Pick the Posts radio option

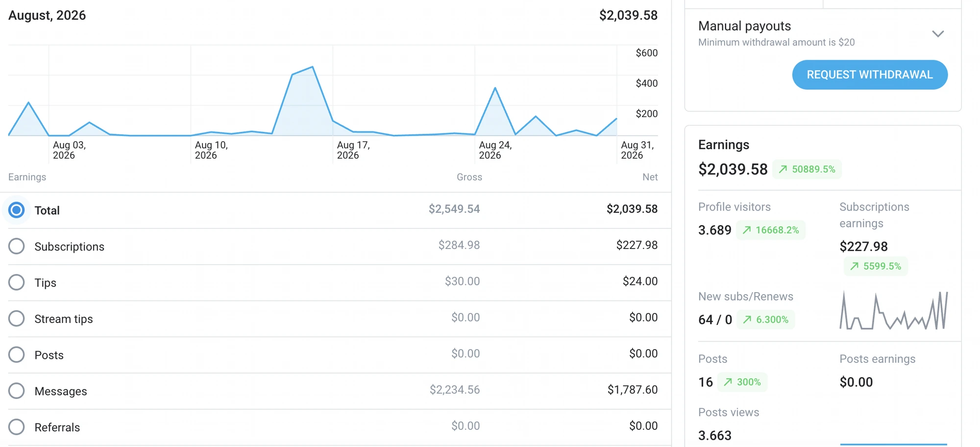point(17,355)
